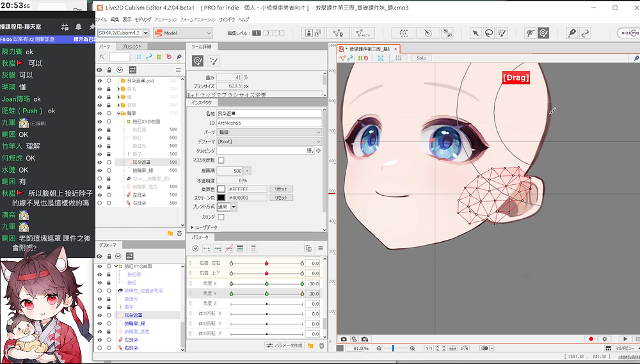Click リセット button next to スクリーン色
This screenshot has width=640, height=364.
tap(281, 198)
